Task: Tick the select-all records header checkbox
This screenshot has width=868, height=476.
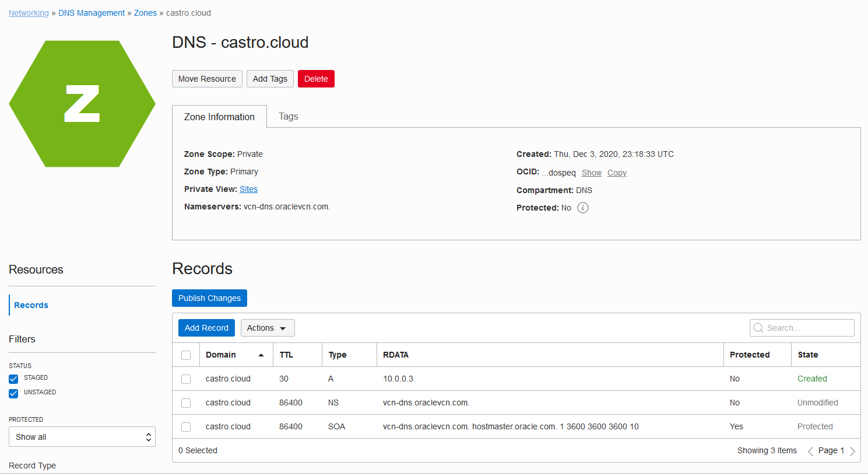Action: tap(186, 355)
